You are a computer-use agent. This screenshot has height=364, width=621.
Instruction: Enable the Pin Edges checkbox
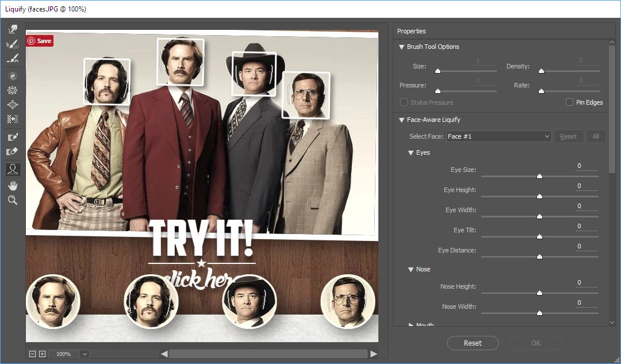(x=569, y=102)
